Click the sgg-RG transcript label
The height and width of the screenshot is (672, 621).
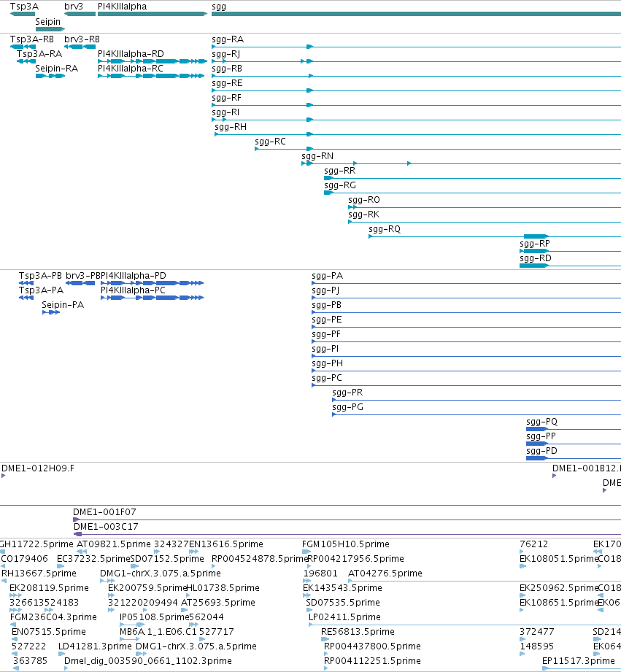(x=340, y=185)
